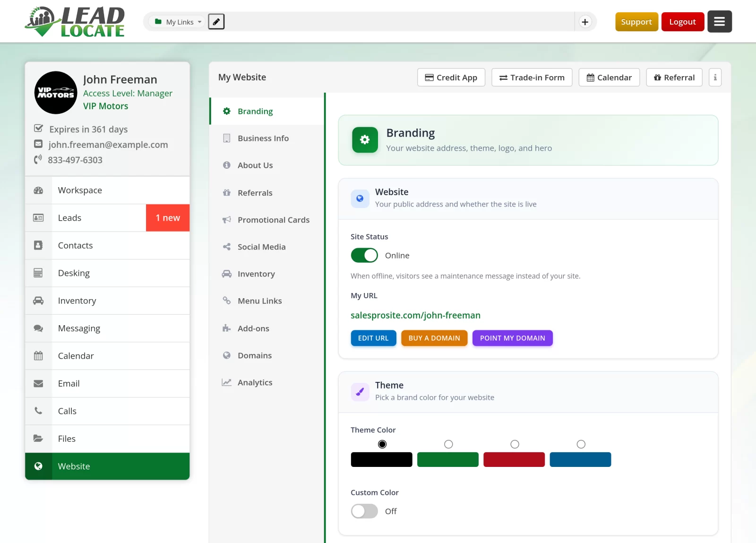Click the Business Info building icon

tap(227, 138)
